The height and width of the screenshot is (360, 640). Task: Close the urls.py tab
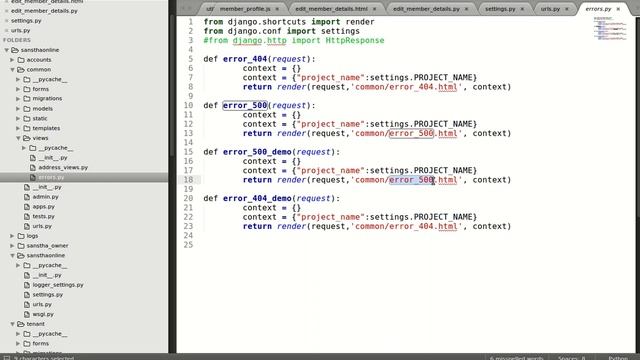pos(567,9)
